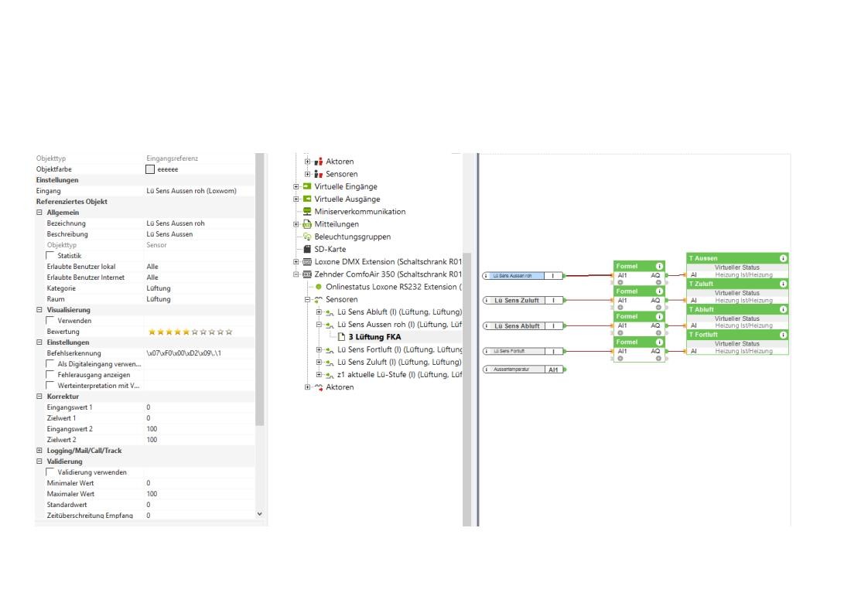Select SD-Karte tree entry
The height and width of the screenshot is (613, 868).
click(x=330, y=249)
